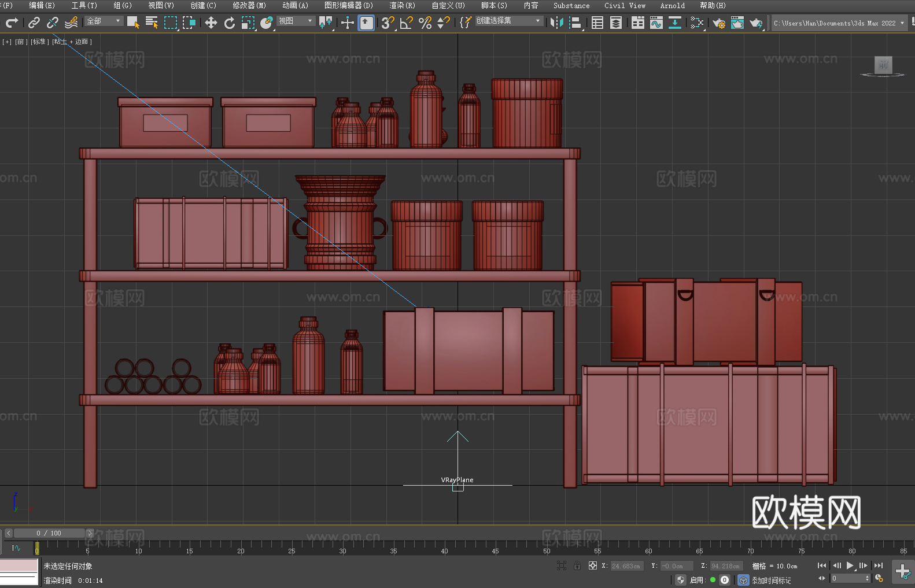915x588 pixels.
Task: Toggle Isolate Selection icon in status bar
Action: pos(561,565)
